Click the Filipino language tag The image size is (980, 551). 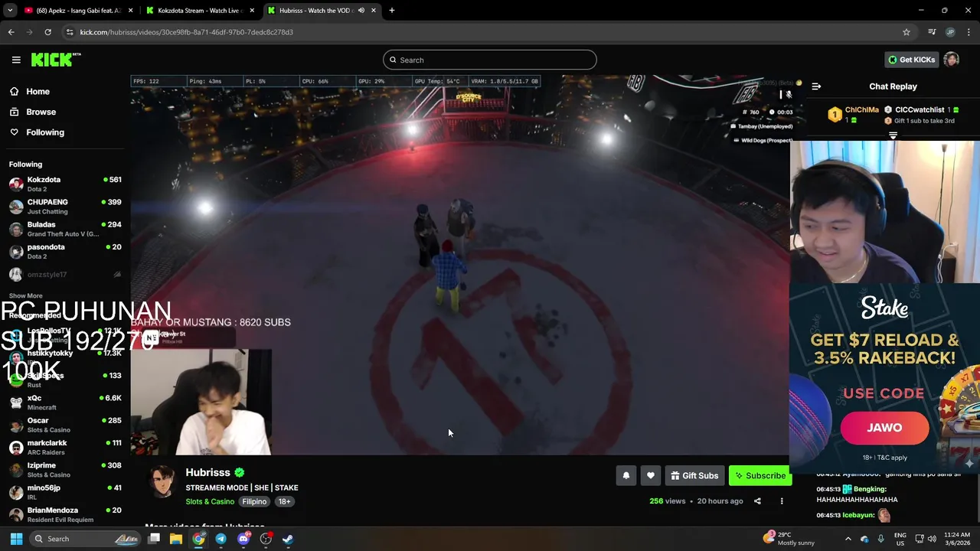point(254,502)
